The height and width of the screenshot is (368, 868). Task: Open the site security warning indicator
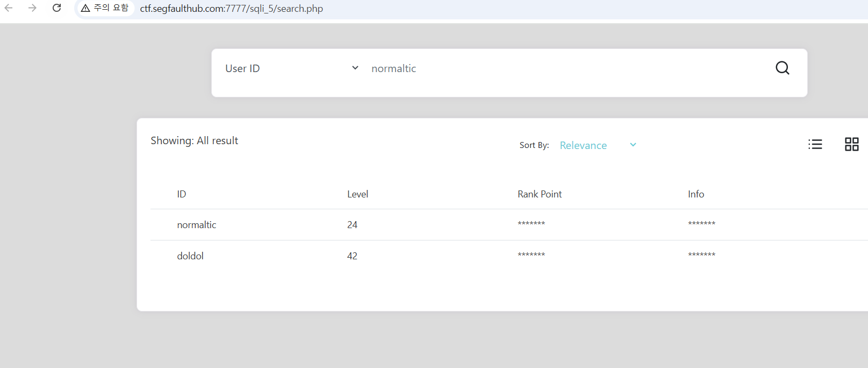(105, 8)
